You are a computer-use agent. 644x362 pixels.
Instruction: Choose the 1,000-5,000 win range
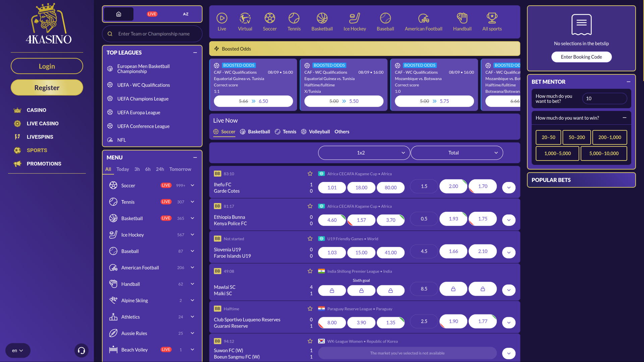(x=557, y=153)
